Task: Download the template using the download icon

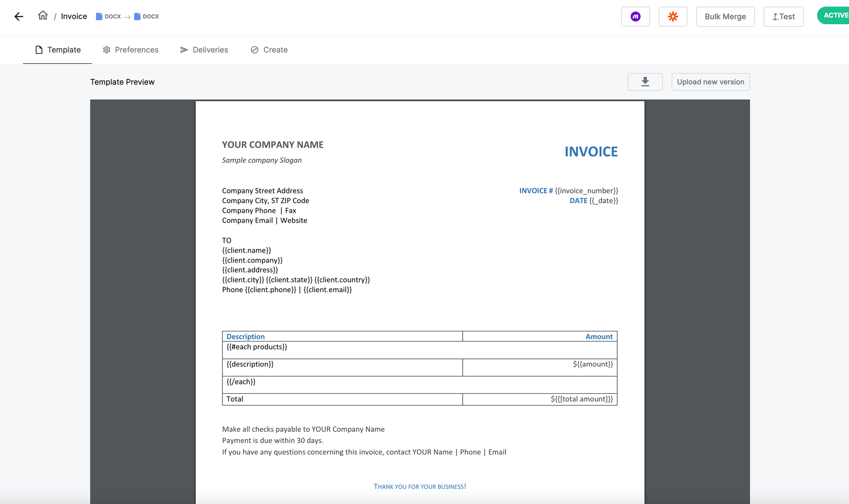Action: (645, 81)
